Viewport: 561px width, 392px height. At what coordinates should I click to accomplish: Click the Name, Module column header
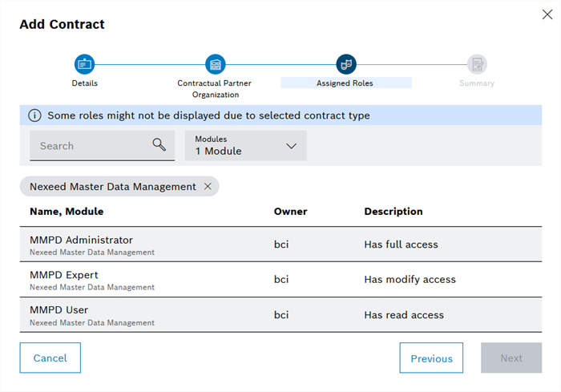[67, 212]
